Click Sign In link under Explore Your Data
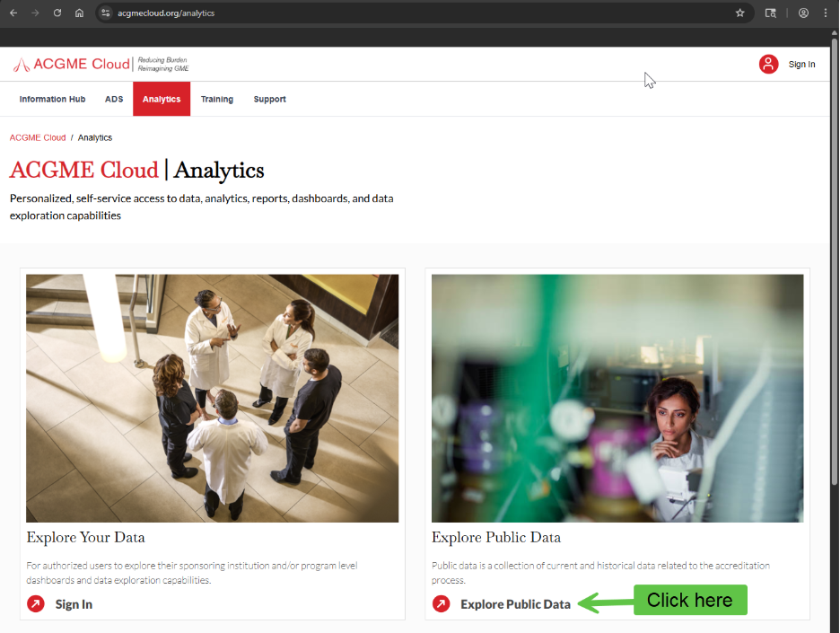Screen dimensions: 840x633 click(74, 604)
